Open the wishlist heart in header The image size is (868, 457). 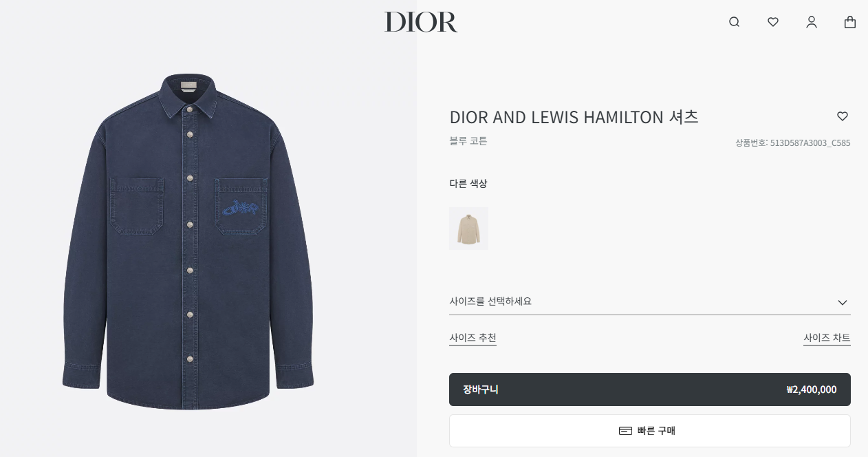click(x=773, y=22)
